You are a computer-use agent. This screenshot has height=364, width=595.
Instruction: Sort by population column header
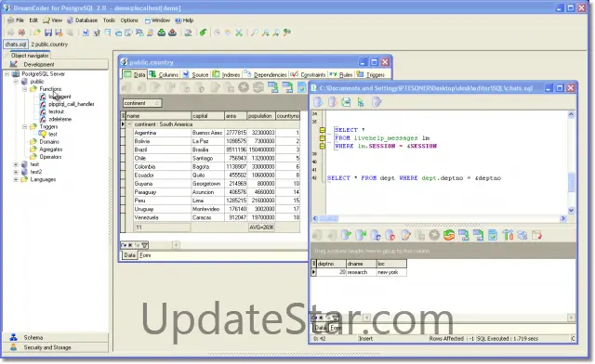click(260, 116)
